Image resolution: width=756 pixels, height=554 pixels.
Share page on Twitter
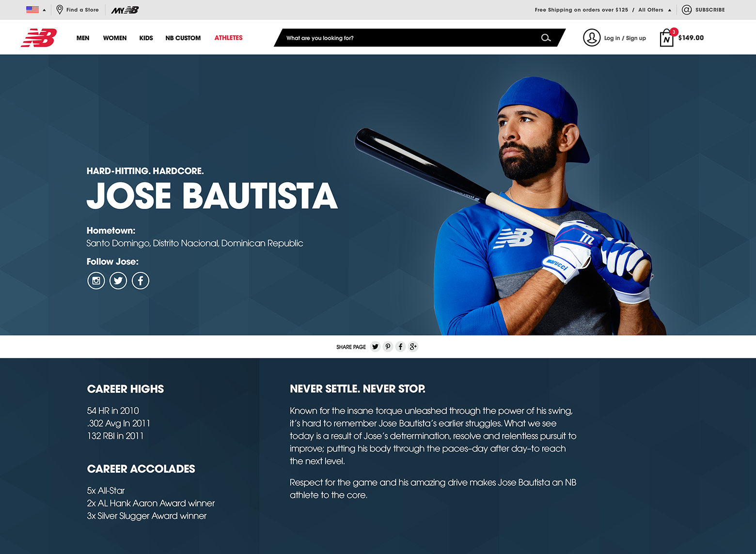375,347
